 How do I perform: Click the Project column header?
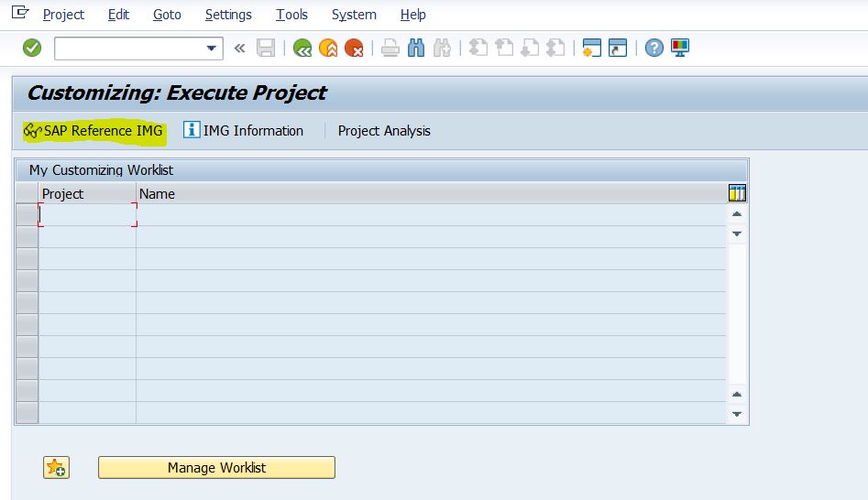pyautogui.click(x=87, y=194)
